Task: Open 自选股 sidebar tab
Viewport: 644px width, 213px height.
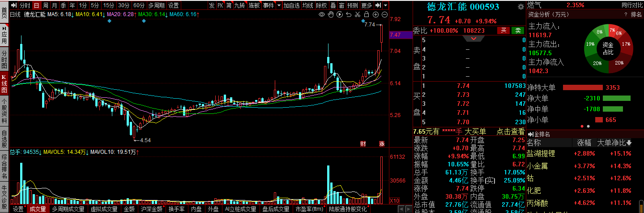Action: coord(4,139)
